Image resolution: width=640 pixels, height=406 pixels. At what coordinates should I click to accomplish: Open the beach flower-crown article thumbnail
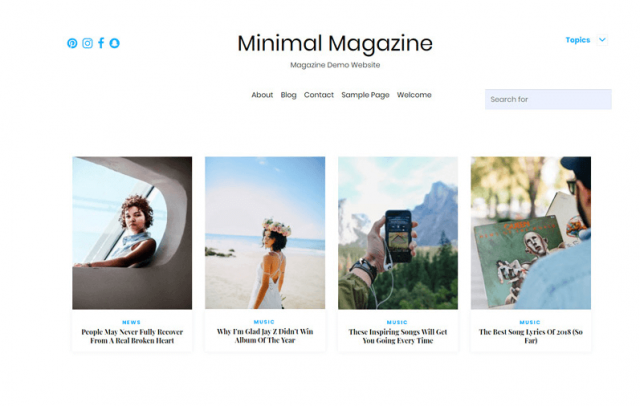(x=265, y=233)
